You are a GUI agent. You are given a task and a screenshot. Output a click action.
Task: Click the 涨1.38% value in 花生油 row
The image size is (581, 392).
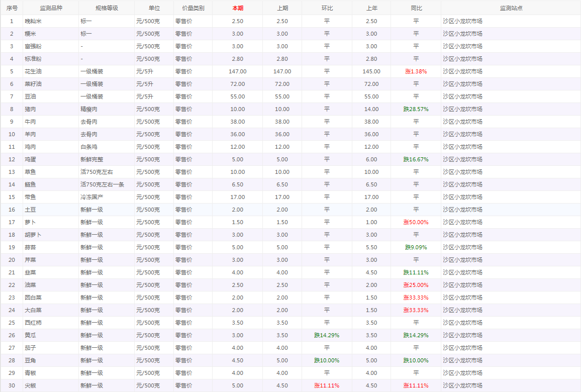coord(416,71)
